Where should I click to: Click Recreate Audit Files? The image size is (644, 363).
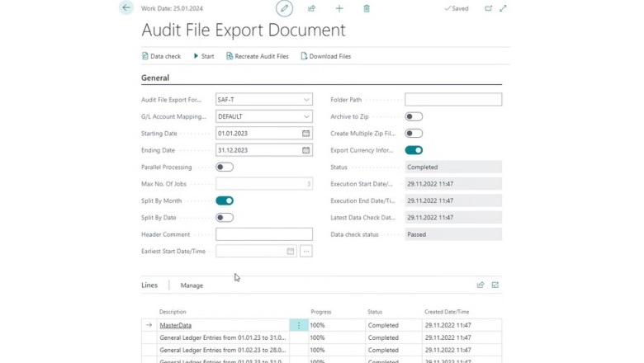click(258, 56)
